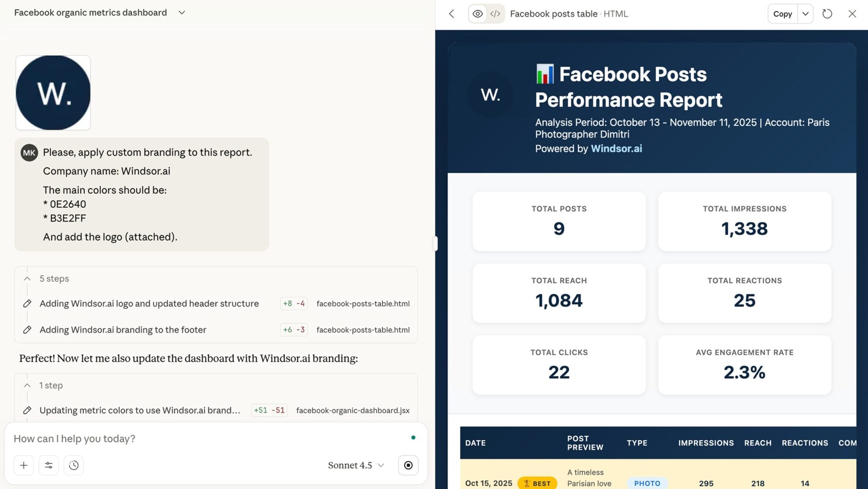Click the attached W. logo thumbnail
Viewport: 868px width, 489px height.
click(x=53, y=92)
